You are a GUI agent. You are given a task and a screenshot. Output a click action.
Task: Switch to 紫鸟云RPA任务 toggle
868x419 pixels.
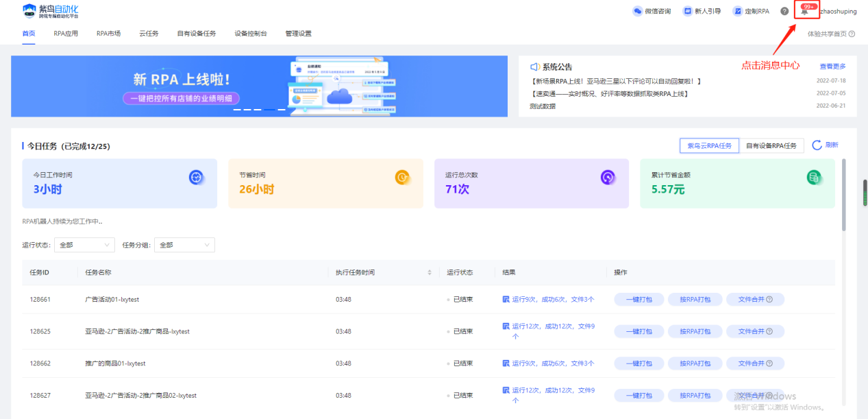pos(709,145)
